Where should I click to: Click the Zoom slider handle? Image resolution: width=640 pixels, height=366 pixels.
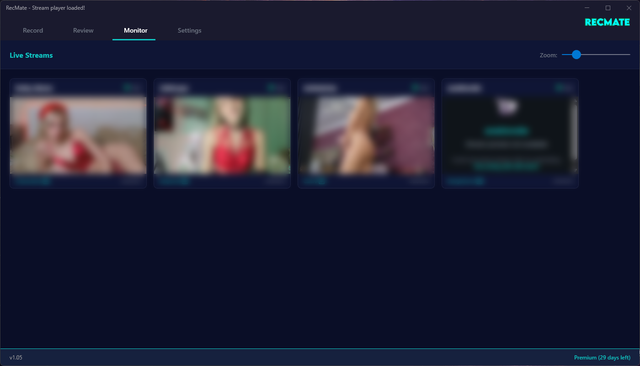[576, 54]
